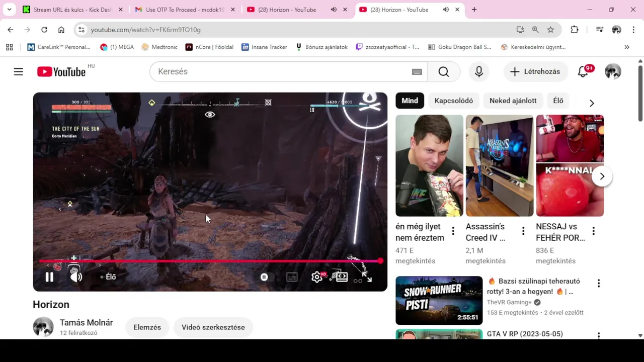This screenshot has height=362, width=644.
Task: Go to YouTube home via logo
Action: pos(61,72)
